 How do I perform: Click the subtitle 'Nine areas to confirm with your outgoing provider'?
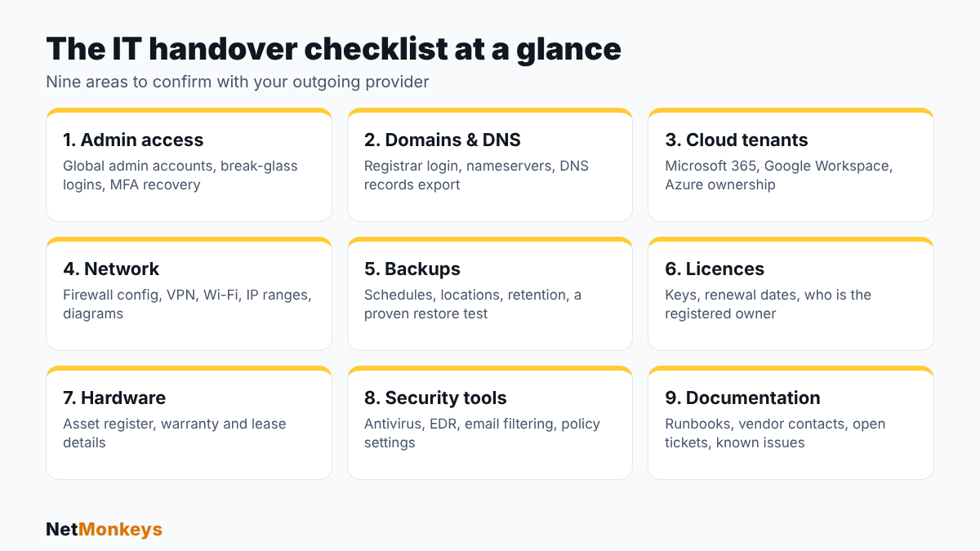[238, 82]
